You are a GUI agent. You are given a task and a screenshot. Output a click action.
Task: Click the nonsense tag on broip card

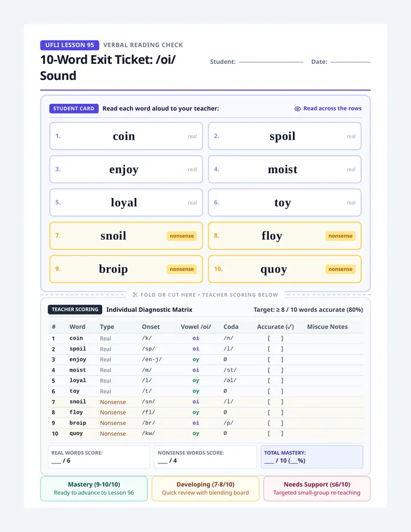182,269
